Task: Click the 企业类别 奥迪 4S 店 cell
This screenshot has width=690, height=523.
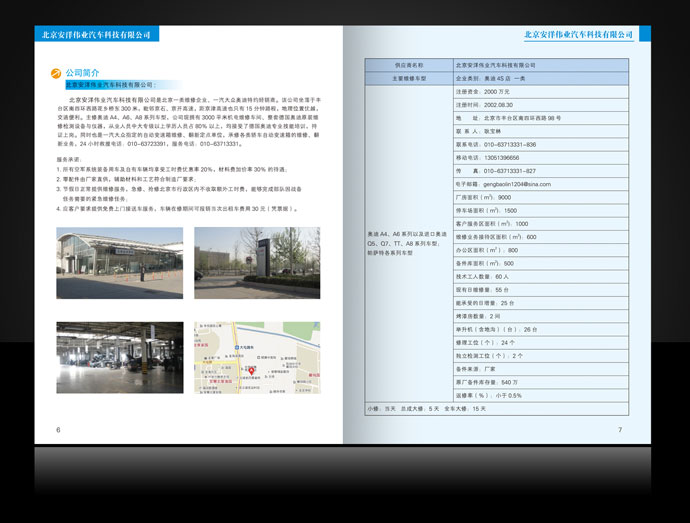Action: (x=541, y=78)
